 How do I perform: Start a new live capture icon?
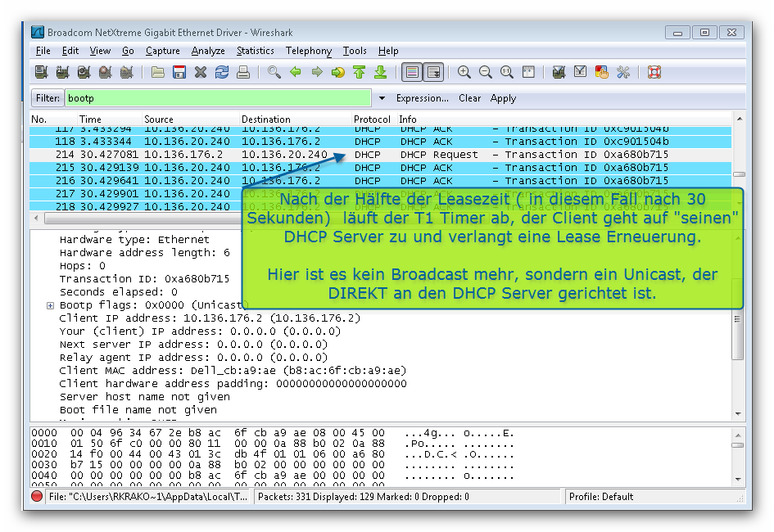84,73
